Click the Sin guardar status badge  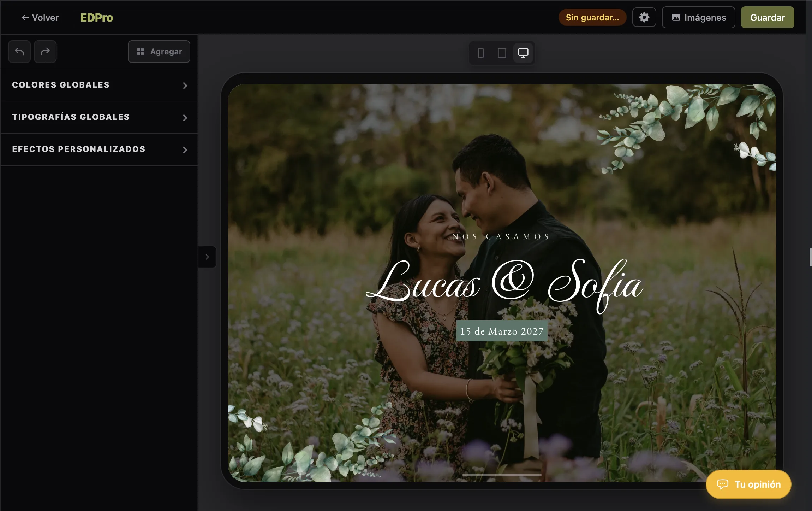point(592,17)
